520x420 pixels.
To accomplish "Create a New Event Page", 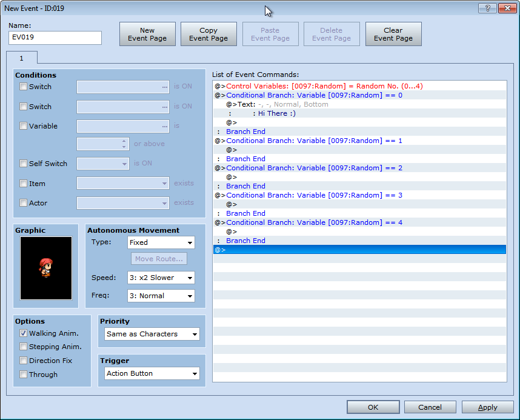I will coord(147,34).
